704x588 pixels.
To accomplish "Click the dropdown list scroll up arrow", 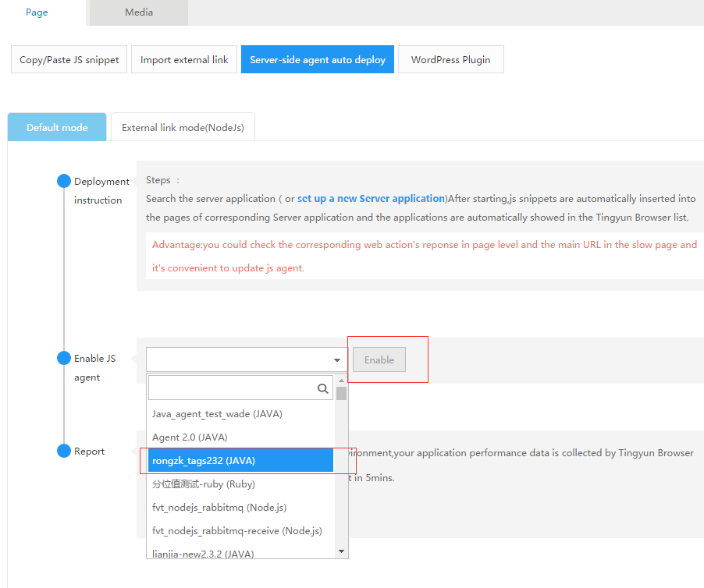I will click(341, 380).
